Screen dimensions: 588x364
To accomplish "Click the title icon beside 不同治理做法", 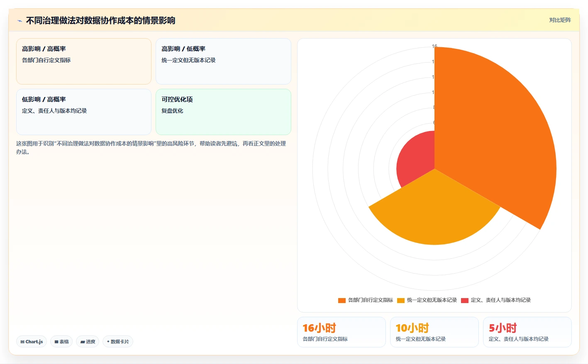I will [20, 21].
